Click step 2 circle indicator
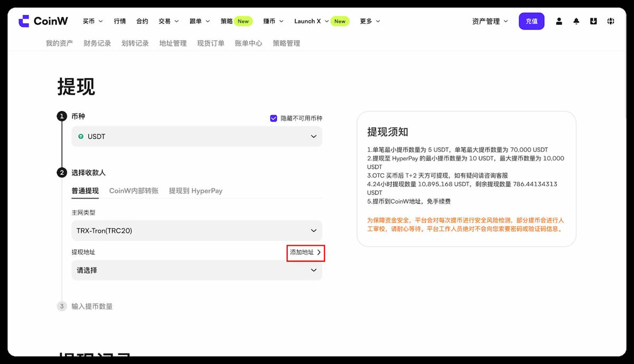634x364 pixels. [x=62, y=172]
